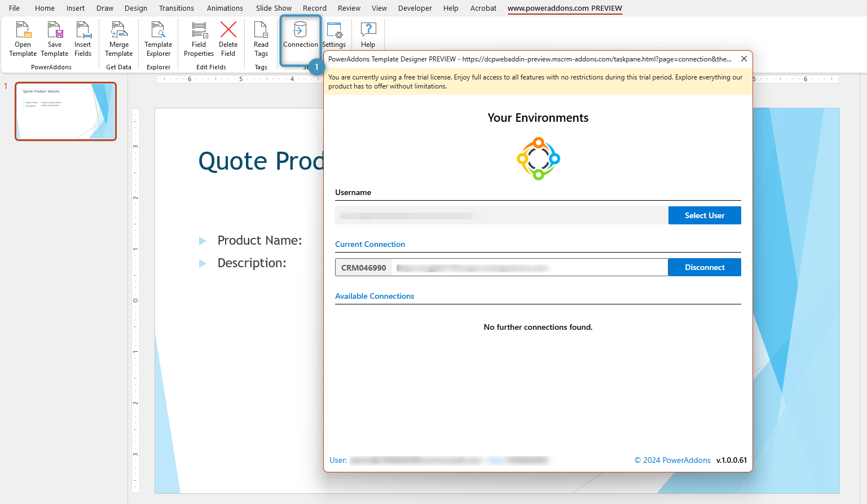Switch to the Record tab
Viewport: 867px width, 504px height.
[315, 8]
